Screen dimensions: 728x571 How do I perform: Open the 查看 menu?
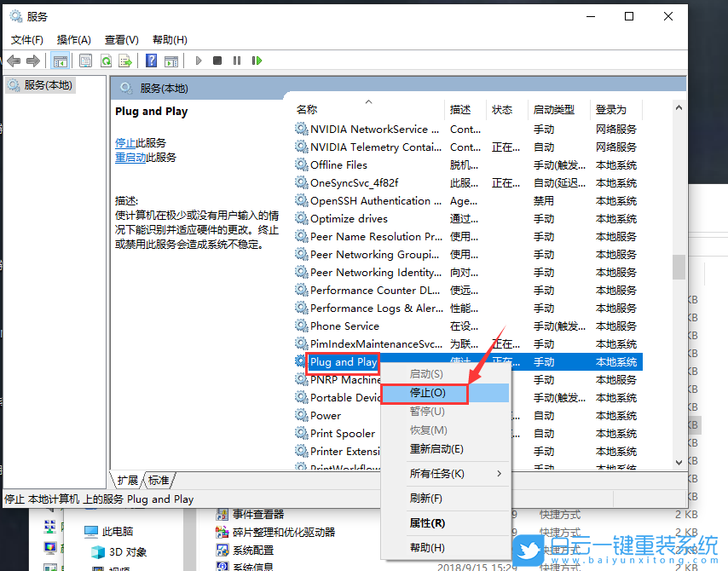[x=121, y=39]
